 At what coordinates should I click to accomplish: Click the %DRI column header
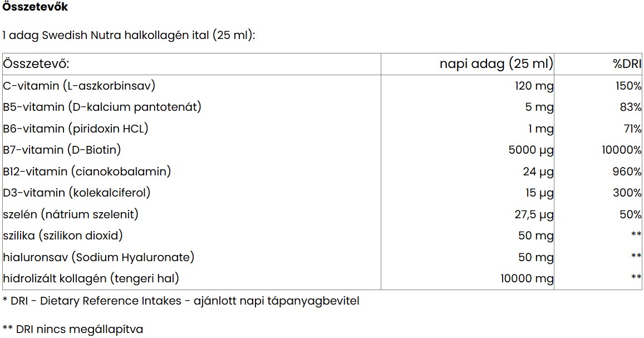pyautogui.click(x=627, y=64)
